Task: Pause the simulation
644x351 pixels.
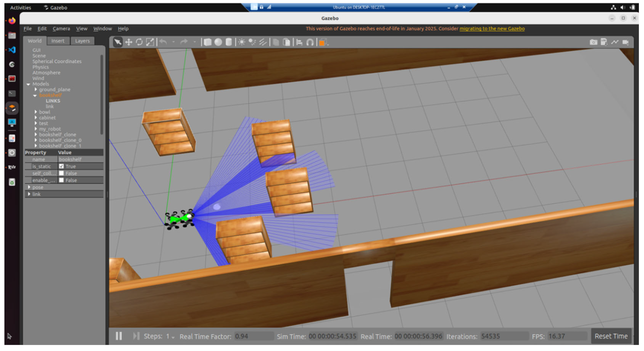Action: (x=119, y=336)
